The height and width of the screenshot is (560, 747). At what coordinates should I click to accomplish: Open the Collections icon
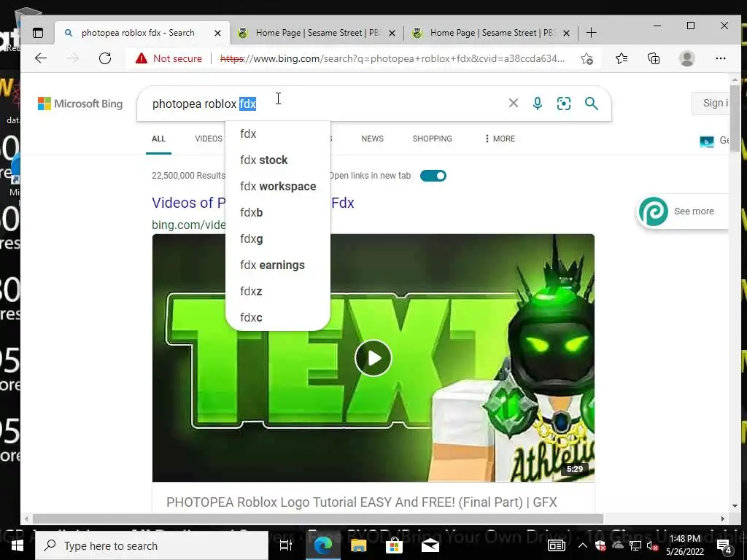(x=654, y=58)
